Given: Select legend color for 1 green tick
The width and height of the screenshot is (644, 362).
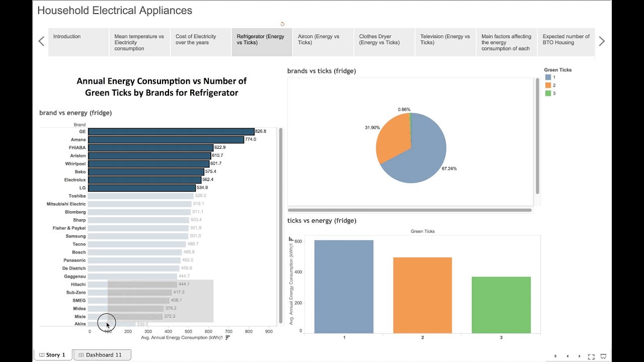Looking at the screenshot, I should (548, 77).
